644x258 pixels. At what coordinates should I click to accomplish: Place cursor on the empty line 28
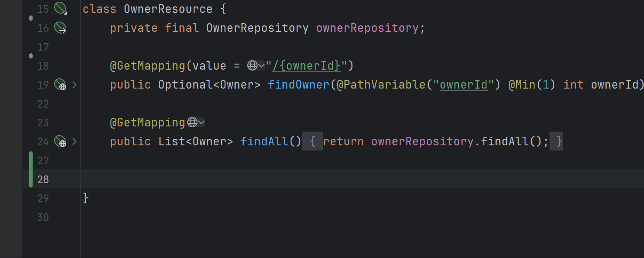(x=301, y=179)
